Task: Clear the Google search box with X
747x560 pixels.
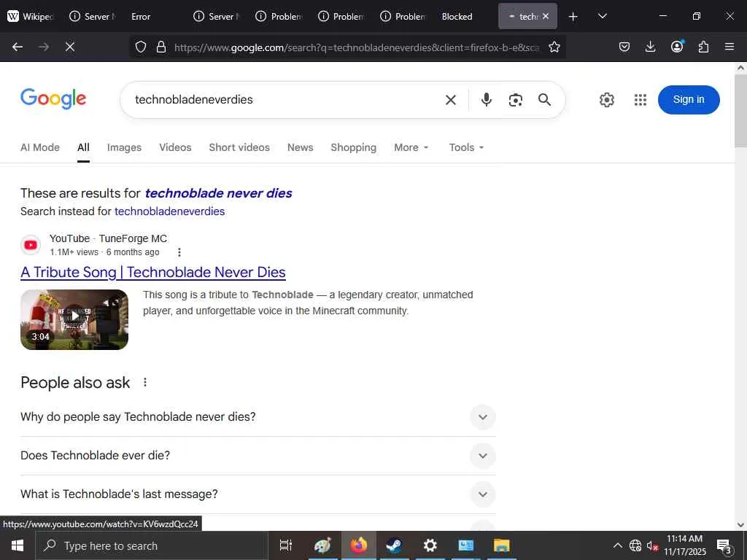Action: point(451,99)
